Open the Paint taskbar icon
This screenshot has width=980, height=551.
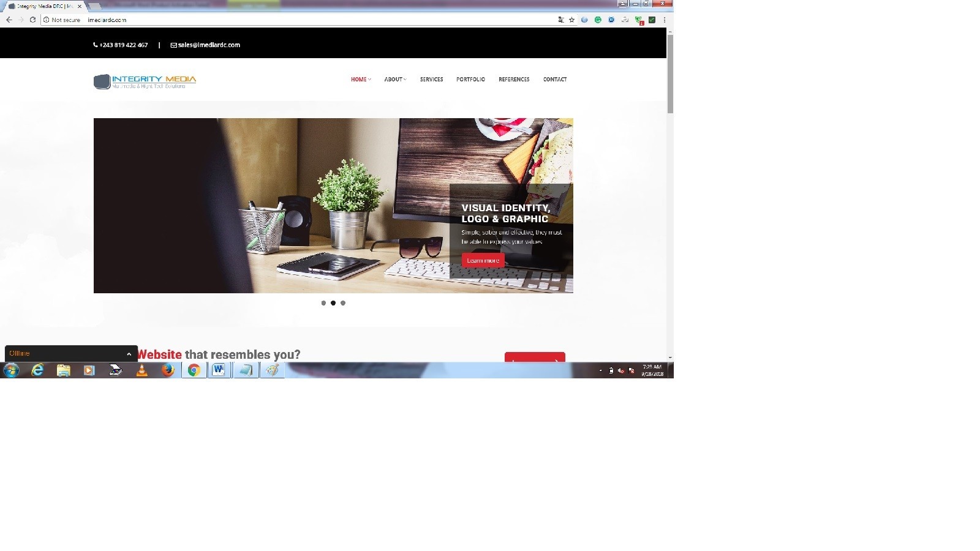pyautogui.click(x=272, y=370)
